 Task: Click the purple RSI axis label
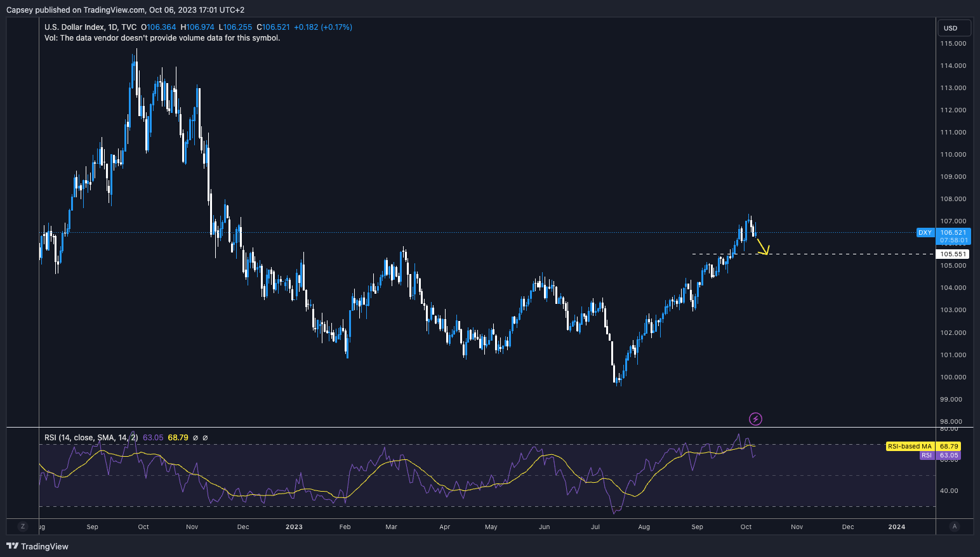point(927,455)
